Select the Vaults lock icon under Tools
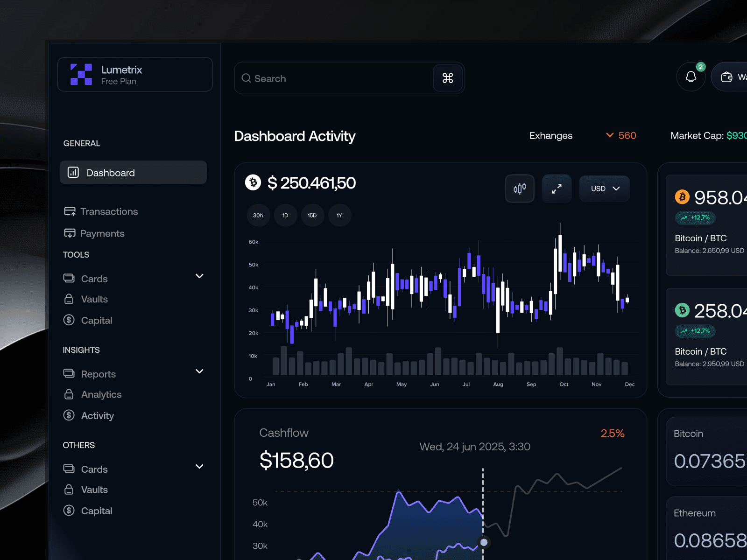This screenshot has width=747, height=560. [x=69, y=299]
